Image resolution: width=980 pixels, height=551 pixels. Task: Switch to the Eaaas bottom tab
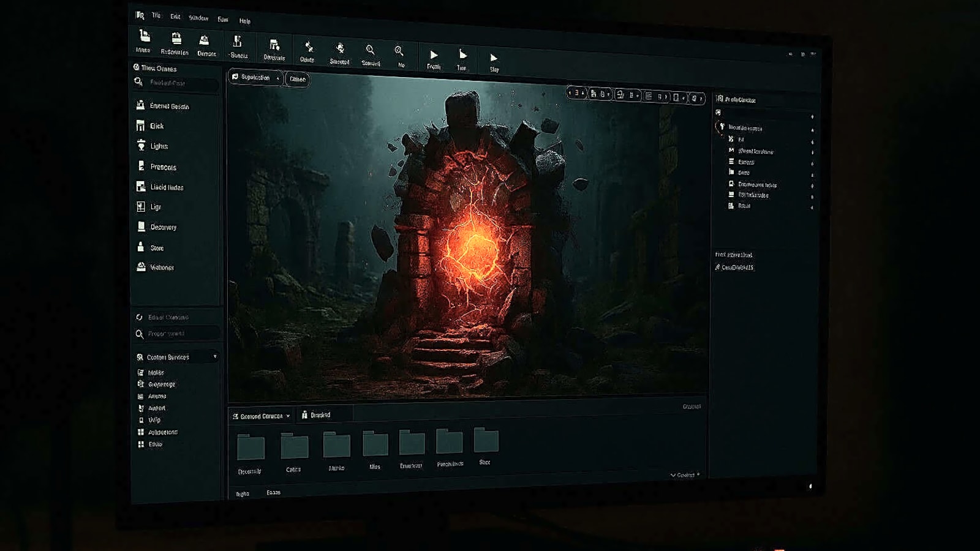point(273,492)
